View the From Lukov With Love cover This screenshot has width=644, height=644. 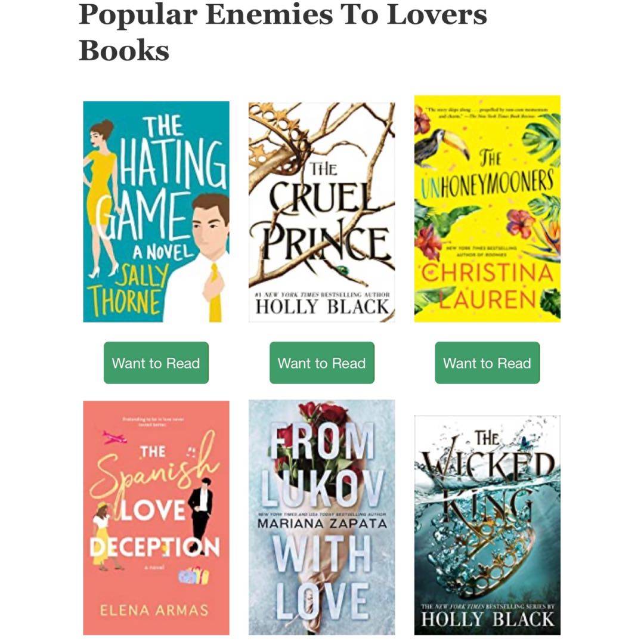coord(321,517)
